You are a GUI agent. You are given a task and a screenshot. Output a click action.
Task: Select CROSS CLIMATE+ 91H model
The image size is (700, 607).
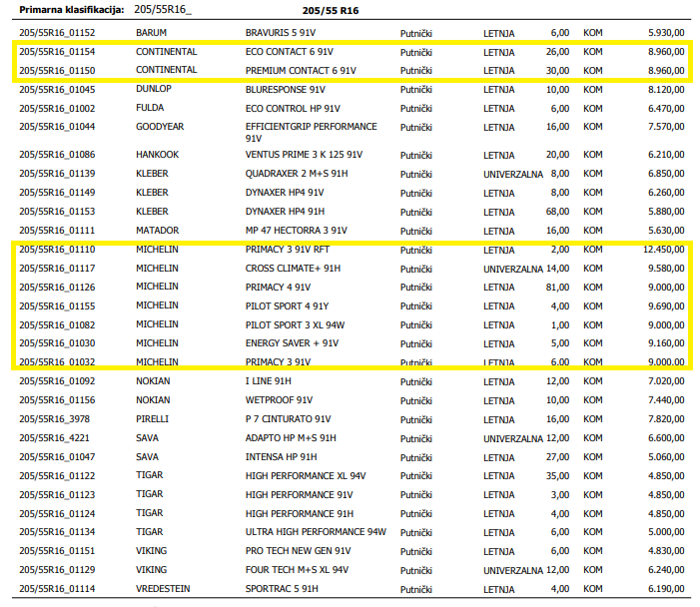pyautogui.click(x=293, y=269)
